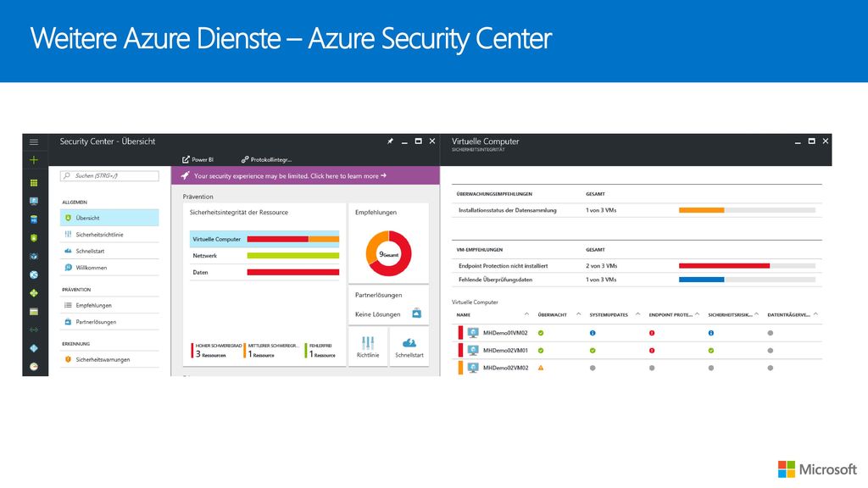The height and width of the screenshot is (488, 868).
Task: Open the cube resource groups rail icon
Action: click(34, 256)
